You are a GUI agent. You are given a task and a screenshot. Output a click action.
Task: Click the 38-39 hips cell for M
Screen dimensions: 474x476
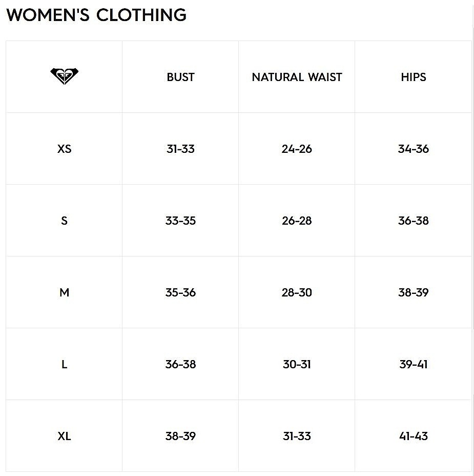[414, 292]
